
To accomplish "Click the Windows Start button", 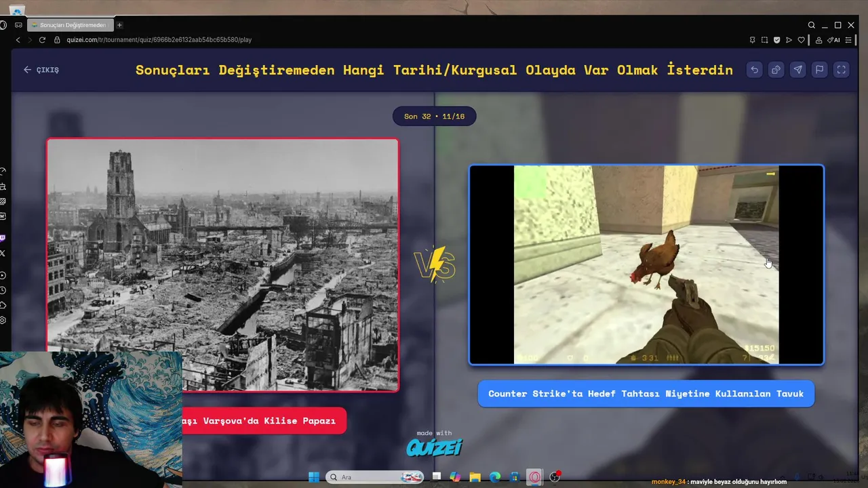I will pyautogui.click(x=314, y=477).
